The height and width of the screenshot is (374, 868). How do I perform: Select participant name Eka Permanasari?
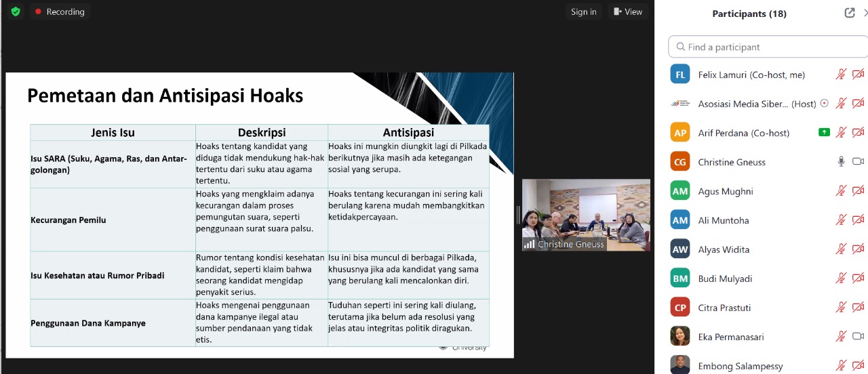tap(730, 337)
